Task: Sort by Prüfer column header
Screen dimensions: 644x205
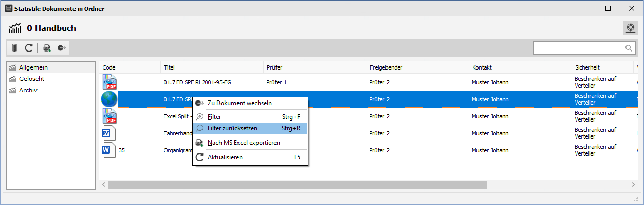Action: (315, 67)
